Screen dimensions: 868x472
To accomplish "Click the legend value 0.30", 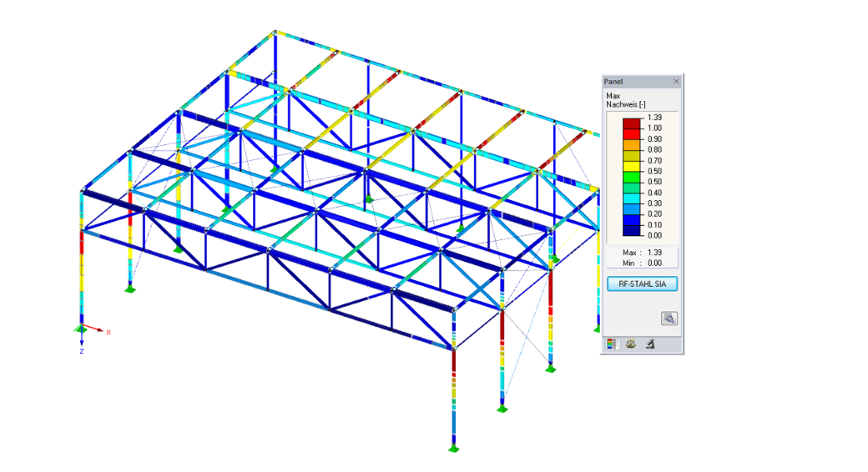I will 655,203.
